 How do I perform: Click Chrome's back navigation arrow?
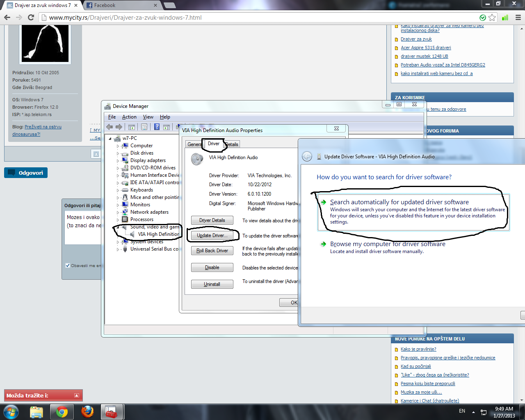[x=7, y=18]
